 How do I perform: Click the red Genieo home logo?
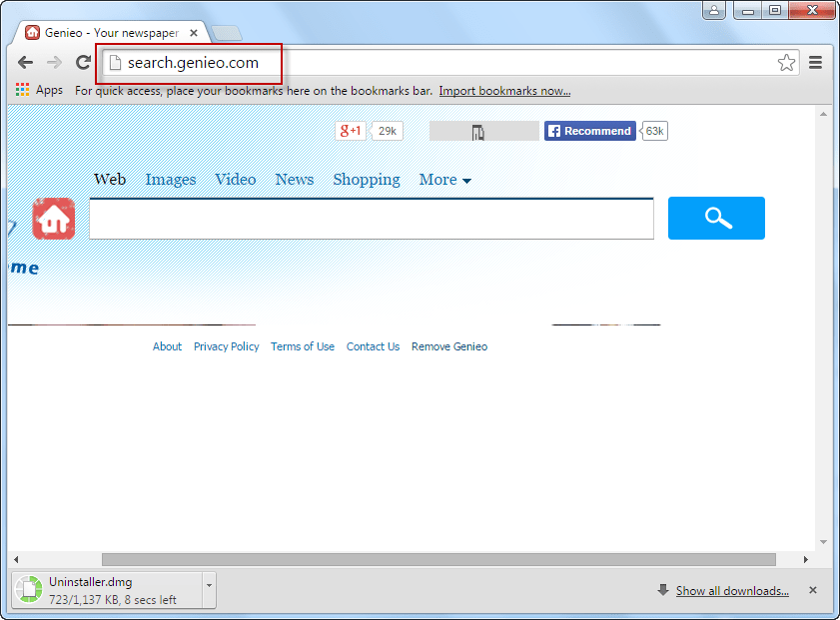(54, 219)
